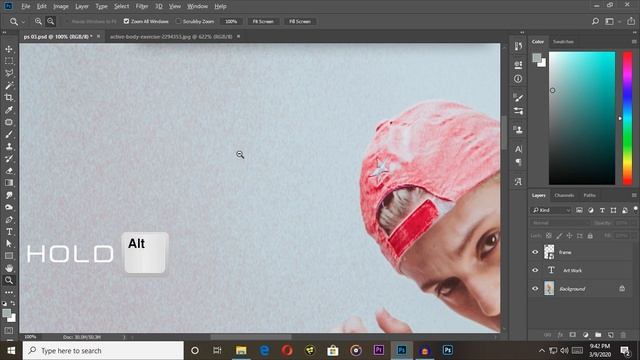The width and height of the screenshot is (640, 360).
Task: Select the Lasso tool
Action: point(9,73)
